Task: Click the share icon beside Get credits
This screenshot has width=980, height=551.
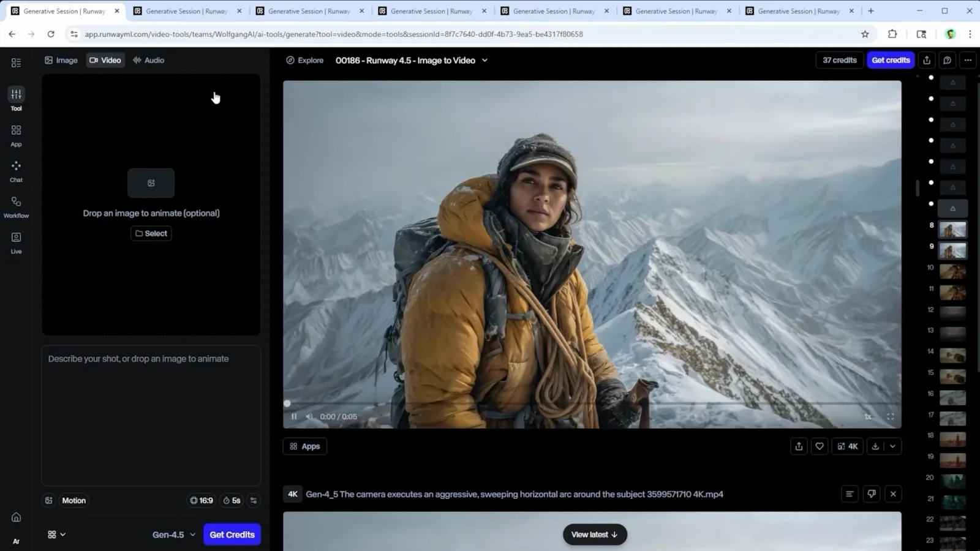Action: pos(927,60)
